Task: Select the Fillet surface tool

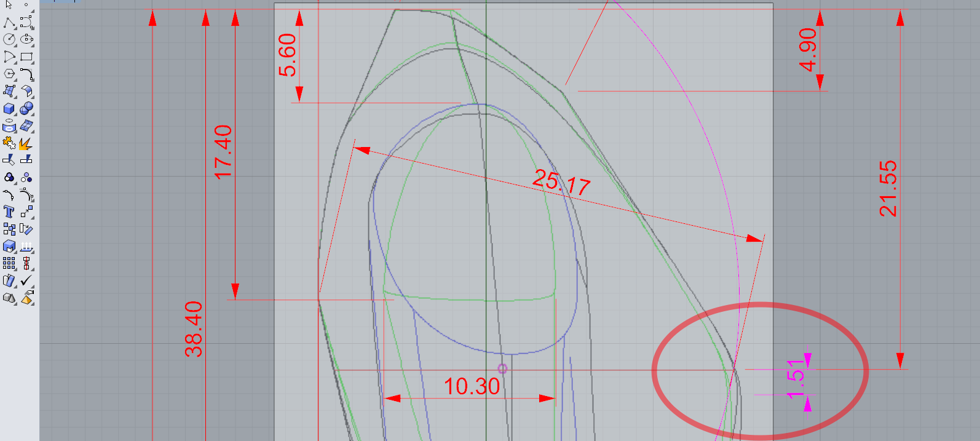Action: 26,92
